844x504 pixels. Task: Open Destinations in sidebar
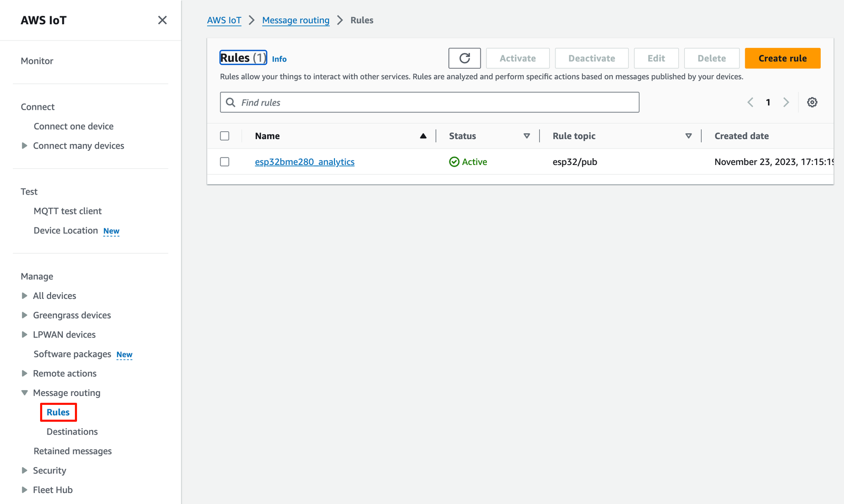coord(72,432)
